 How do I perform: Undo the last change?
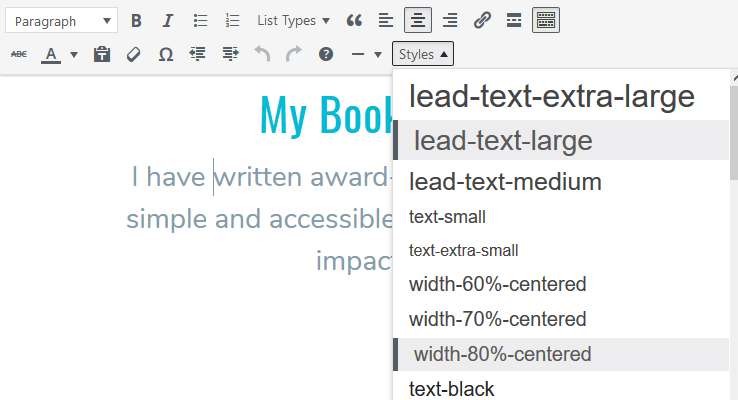[x=262, y=54]
